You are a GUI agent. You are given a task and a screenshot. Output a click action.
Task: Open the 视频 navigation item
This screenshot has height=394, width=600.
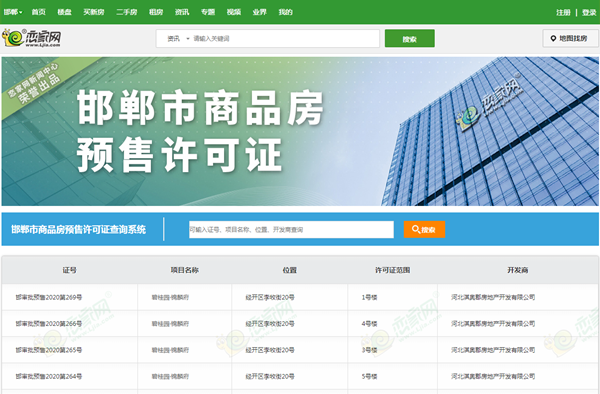233,12
